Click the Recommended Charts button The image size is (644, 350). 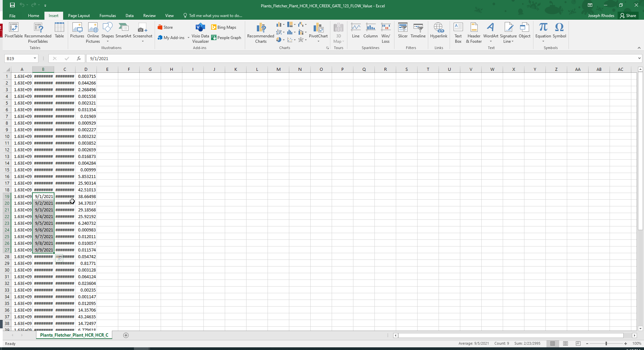click(x=261, y=33)
